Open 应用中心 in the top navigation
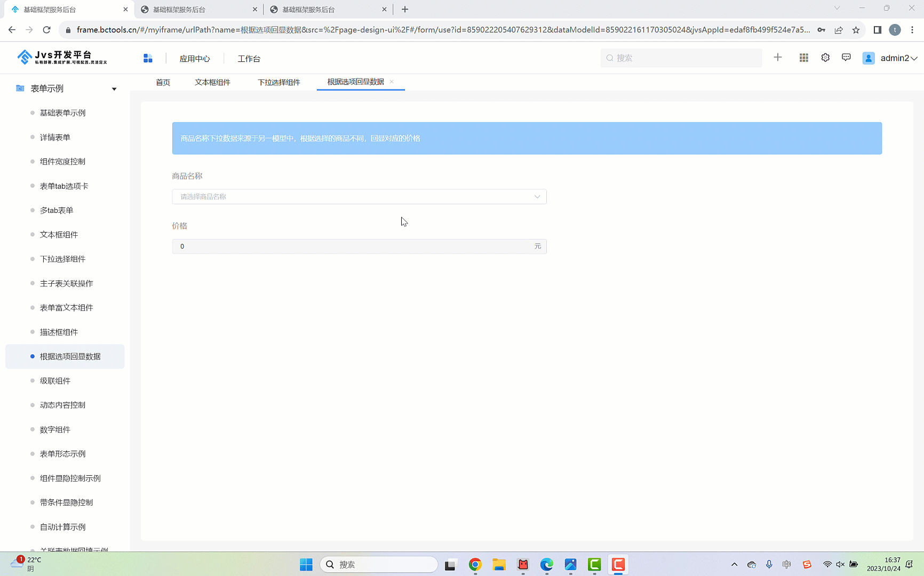Image resolution: width=924 pixels, height=576 pixels. (195, 59)
